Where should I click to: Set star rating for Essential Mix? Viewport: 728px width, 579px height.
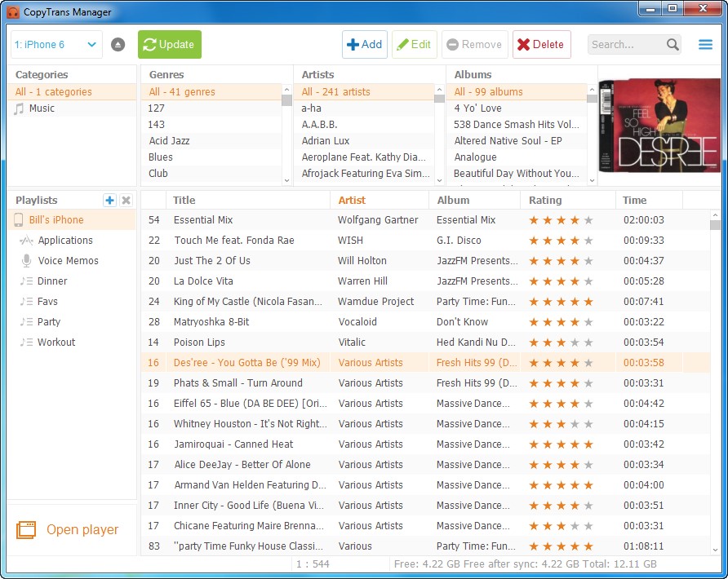click(561, 220)
